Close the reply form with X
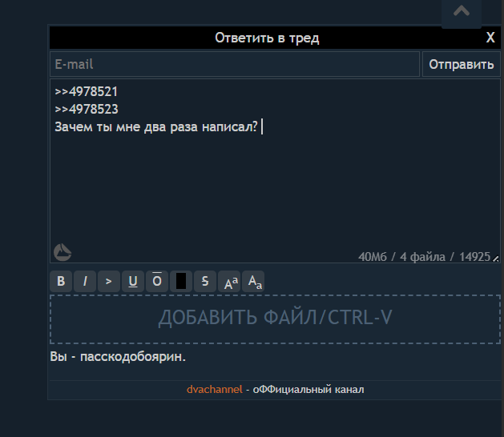Viewport: 504px width, 437px height. click(490, 38)
